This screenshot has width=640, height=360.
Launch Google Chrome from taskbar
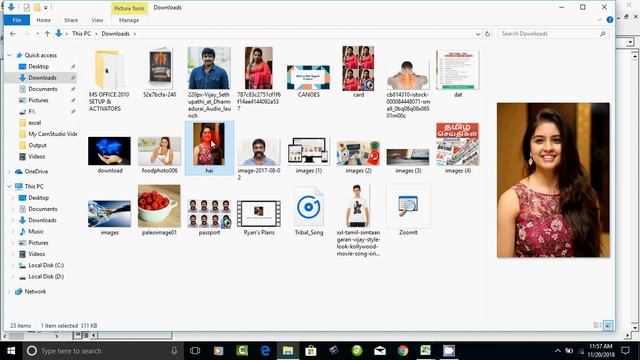tap(403, 351)
